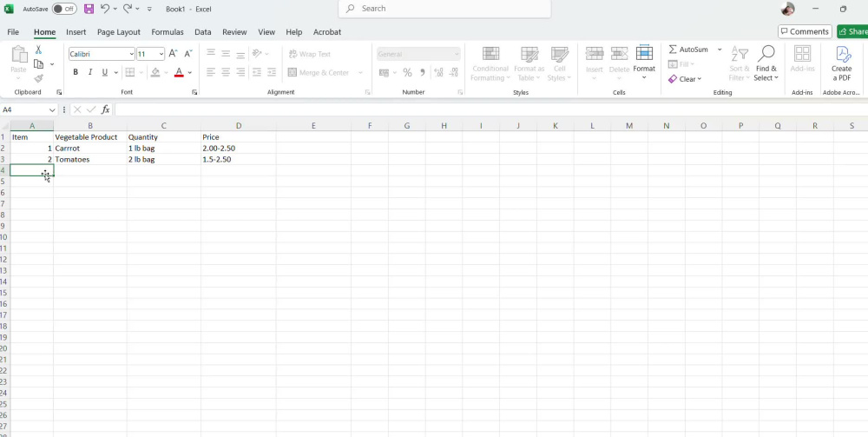Click the Insert cells icon
Screen dimensions: 868x437
[595, 54]
